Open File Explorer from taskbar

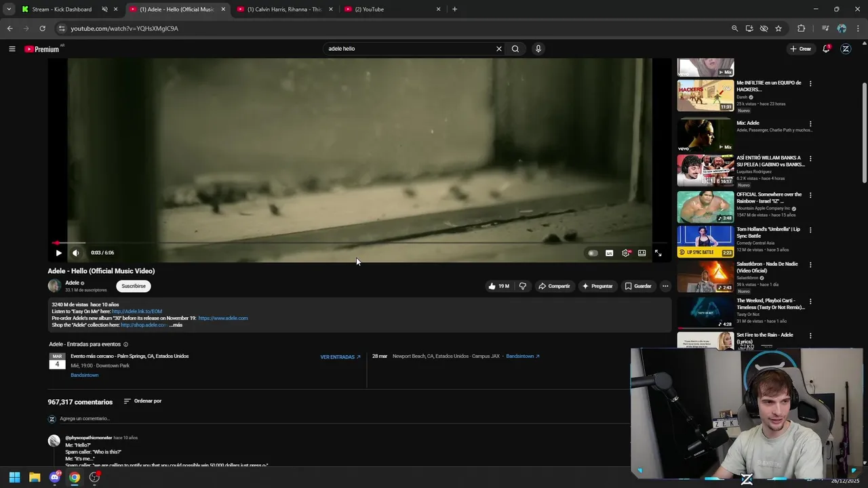(x=35, y=477)
